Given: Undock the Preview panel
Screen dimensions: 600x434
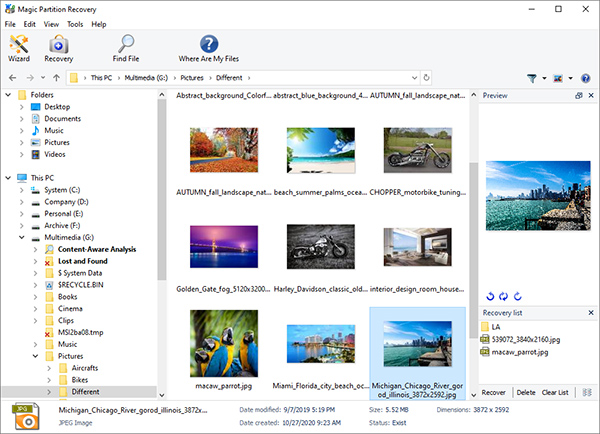Looking at the screenshot, I should point(578,94).
